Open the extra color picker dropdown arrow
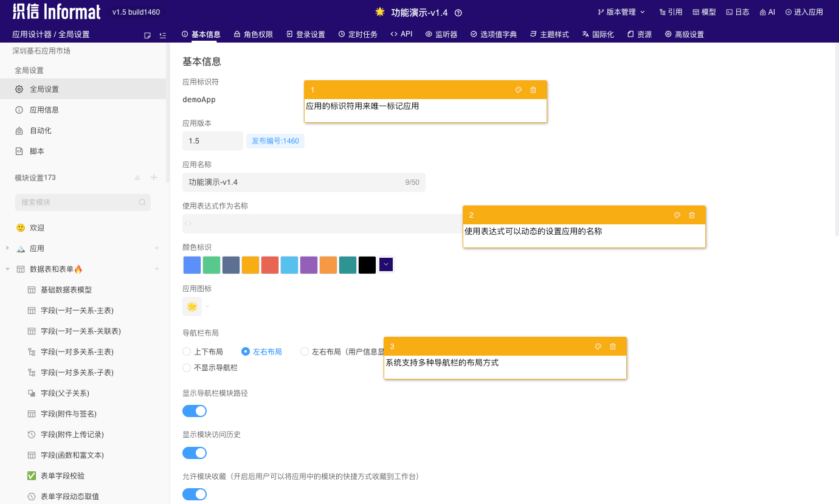 [x=385, y=264]
